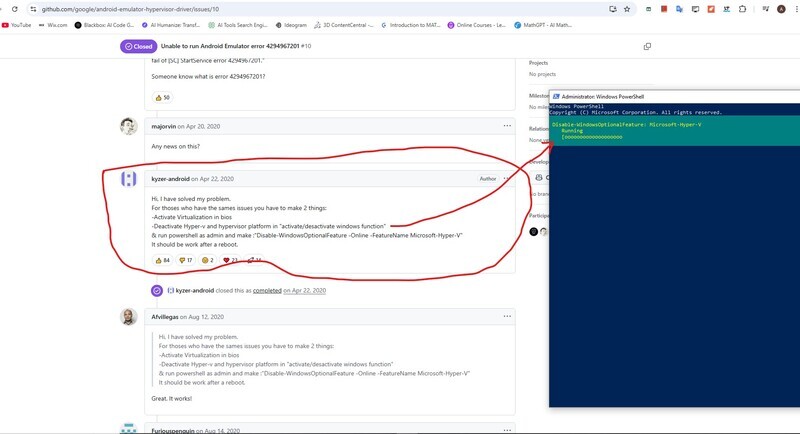Click 'Any news on this?' comment text
This screenshot has width=800, height=434.
pyautogui.click(x=176, y=146)
